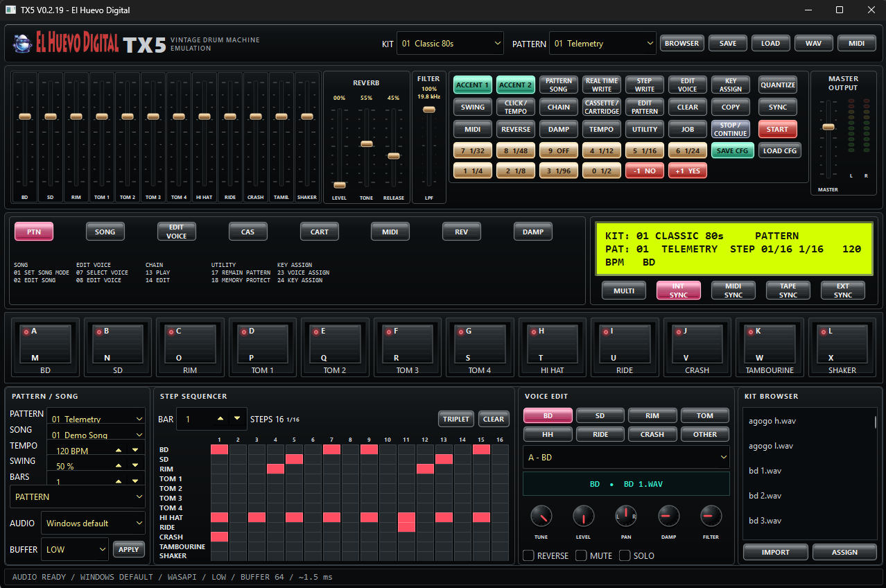Open the PATTERN dropdown in header

[602, 43]
